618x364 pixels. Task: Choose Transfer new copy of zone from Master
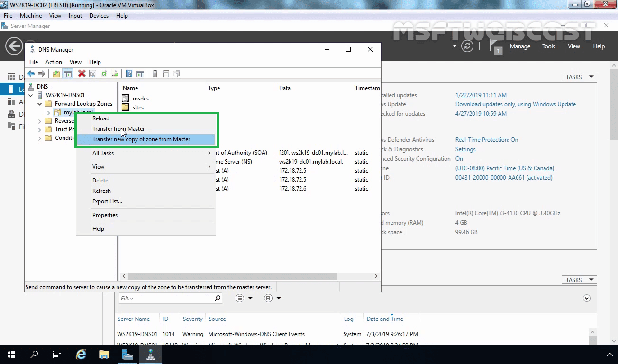[145, 139]
